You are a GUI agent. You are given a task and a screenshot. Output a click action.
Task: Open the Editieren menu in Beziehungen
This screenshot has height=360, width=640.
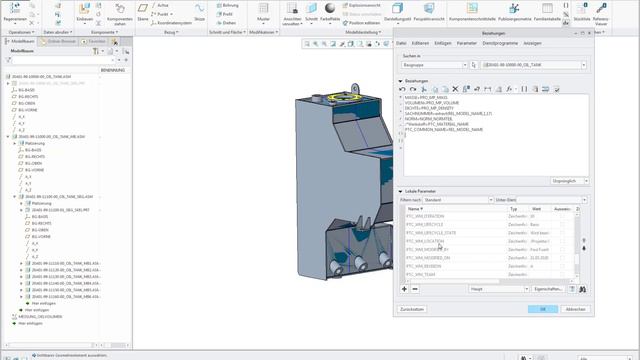(420, 43)
